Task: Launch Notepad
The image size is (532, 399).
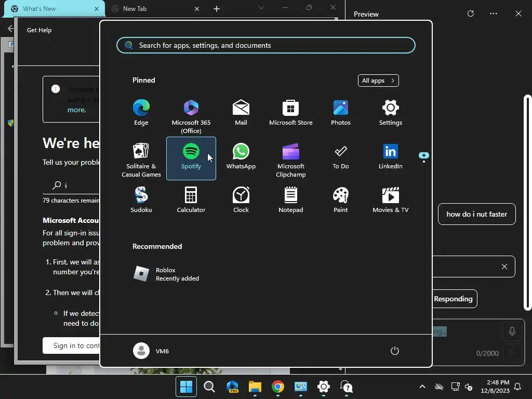Action: 291,201
